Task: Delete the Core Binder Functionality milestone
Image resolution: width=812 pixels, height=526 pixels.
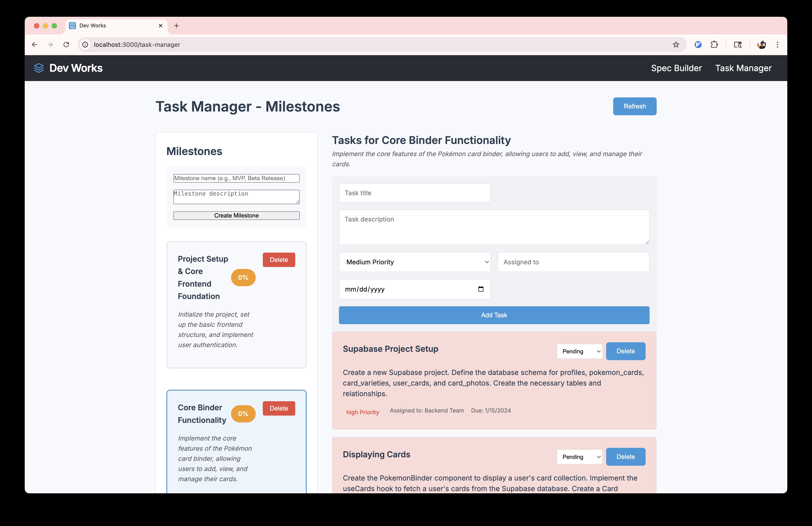Action: 278,408
